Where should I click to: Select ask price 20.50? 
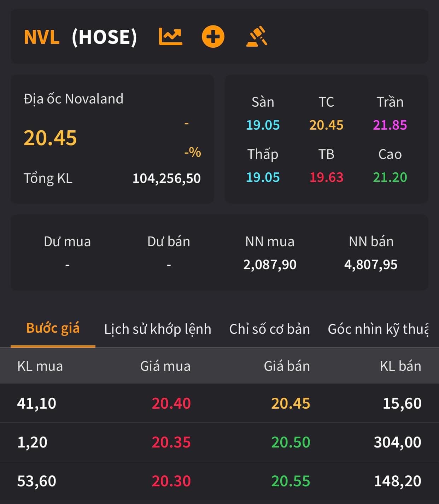point(291,442)
